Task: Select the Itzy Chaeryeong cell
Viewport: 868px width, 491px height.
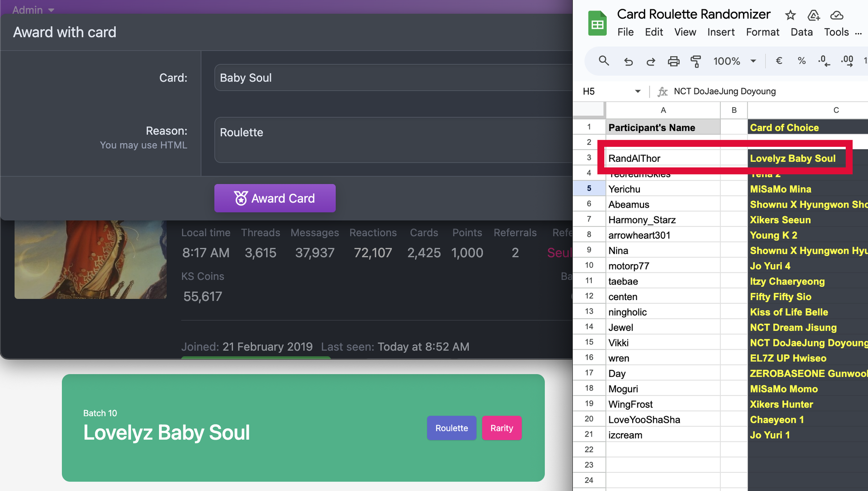Action: point(808,281)
